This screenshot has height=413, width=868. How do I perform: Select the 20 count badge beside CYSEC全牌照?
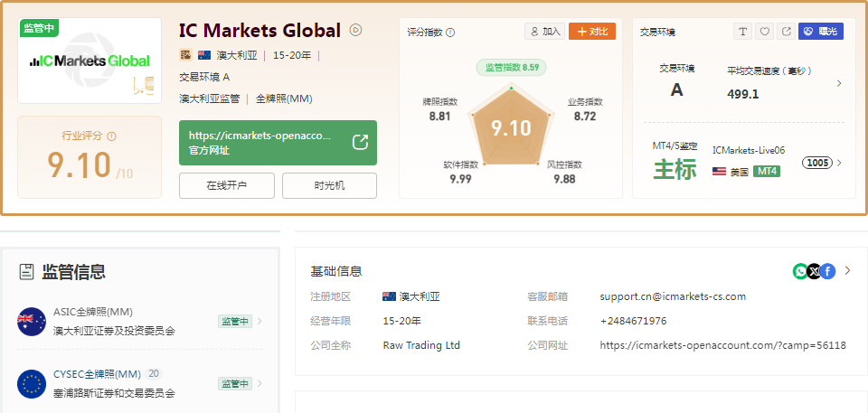tap(154, 374)
